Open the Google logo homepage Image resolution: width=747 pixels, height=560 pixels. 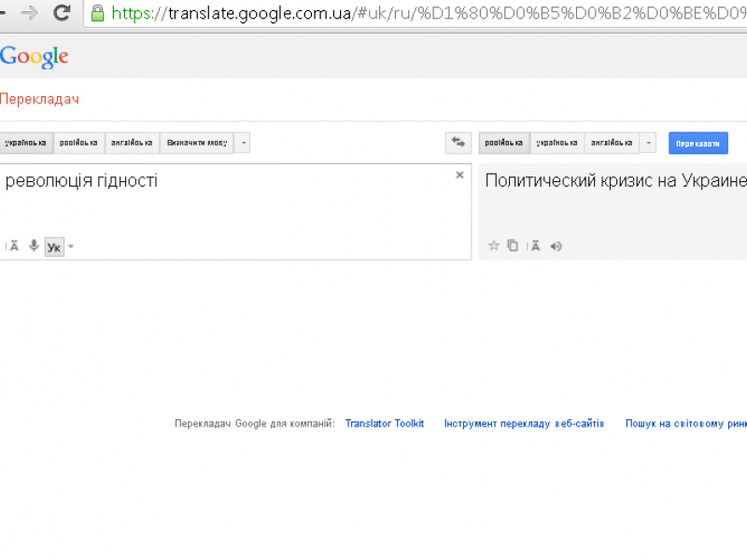35,57
